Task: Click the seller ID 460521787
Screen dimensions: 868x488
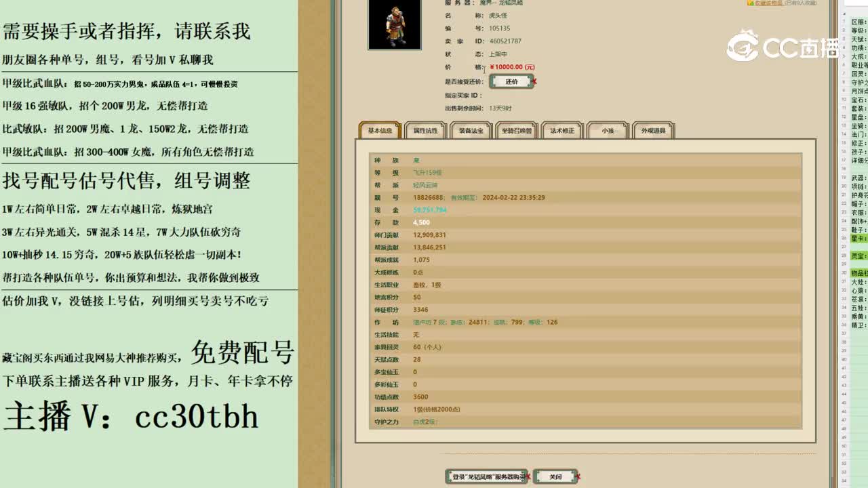Action: pos(505,41)
